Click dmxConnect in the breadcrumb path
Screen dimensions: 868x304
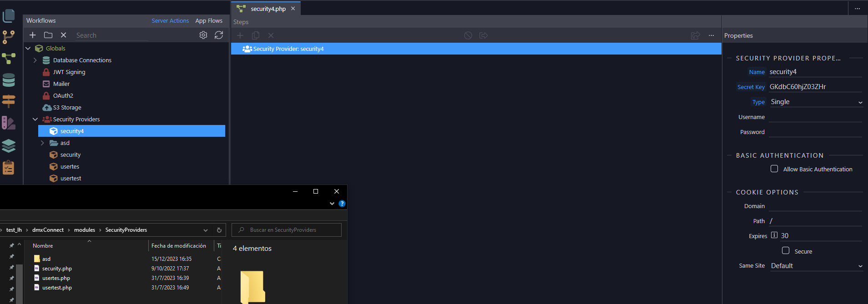pos(48,230)
